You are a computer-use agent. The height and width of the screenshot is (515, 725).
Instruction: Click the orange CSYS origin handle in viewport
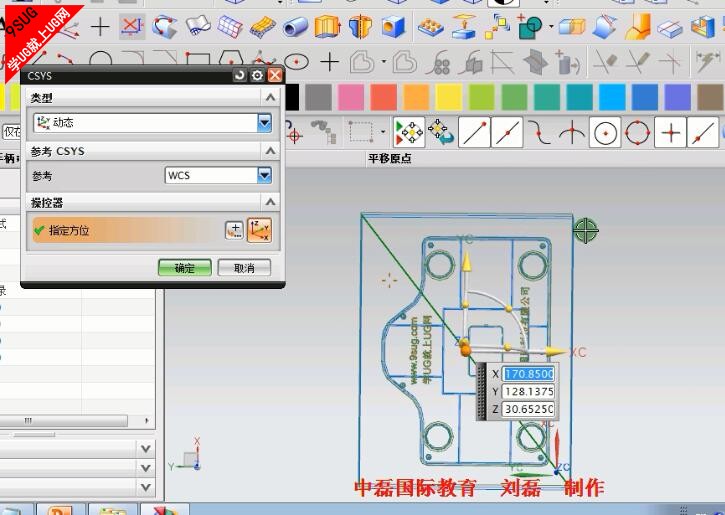point(466,349)
